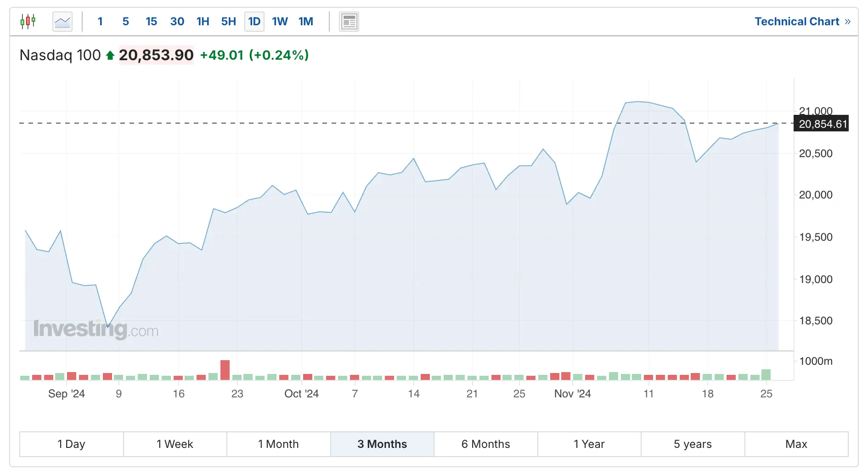Set interval to 15 minutes

pos(151,22)
